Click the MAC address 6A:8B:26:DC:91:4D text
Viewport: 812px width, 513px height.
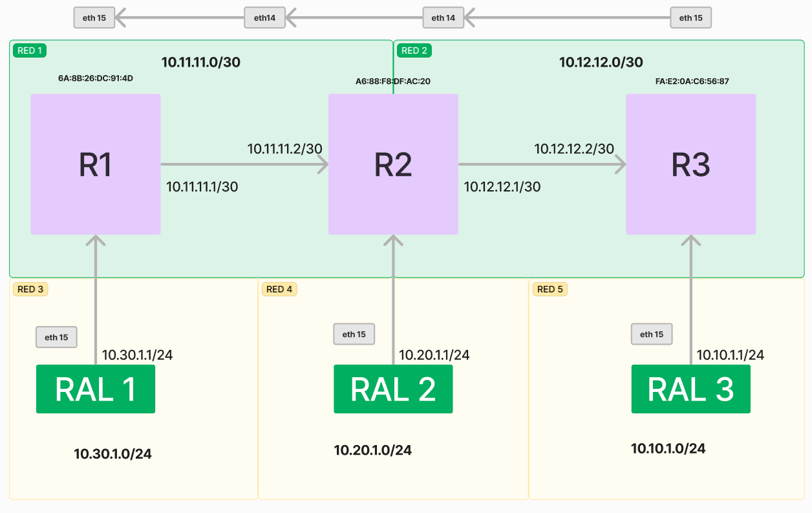click(x=95, y=78)
